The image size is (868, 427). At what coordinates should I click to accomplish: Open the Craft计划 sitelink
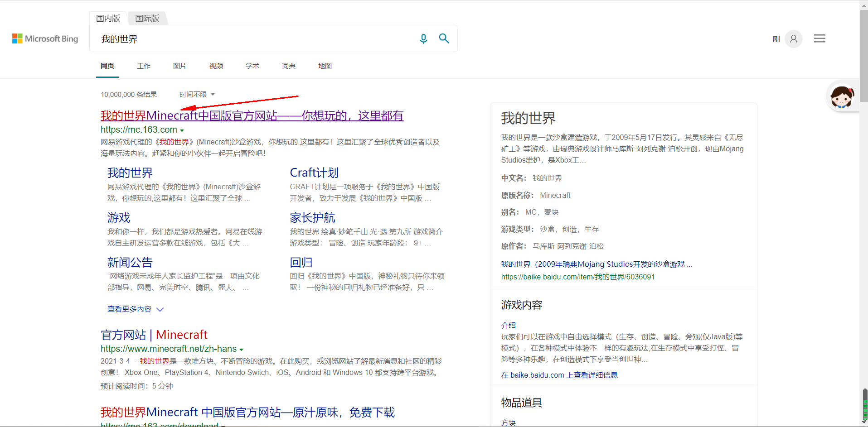(x=314, y=173)
